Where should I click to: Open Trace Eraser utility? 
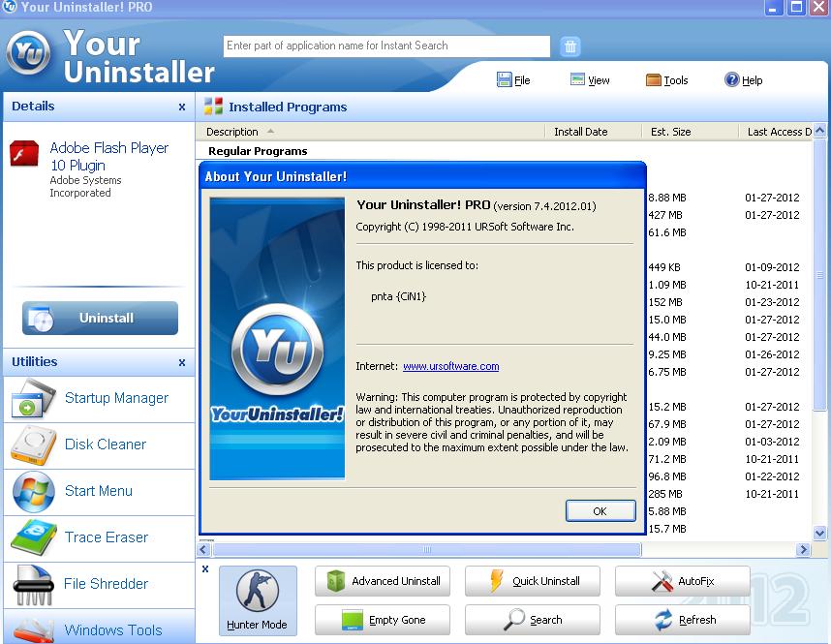pyautogui.click(x=99, y=538)
